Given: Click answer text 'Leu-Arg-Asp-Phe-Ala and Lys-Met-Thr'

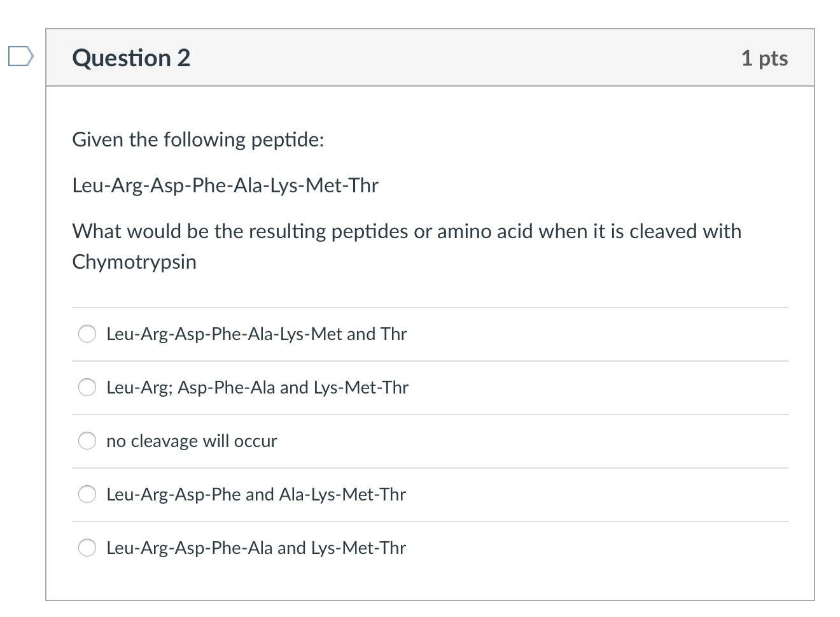Looking at the screenshot, I should click(256, 548).
